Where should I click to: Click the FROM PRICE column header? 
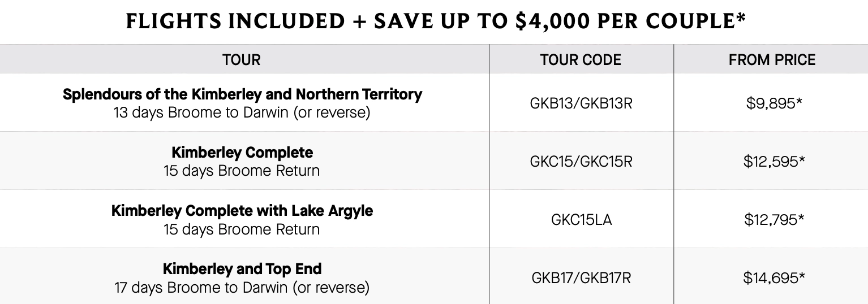772,60
